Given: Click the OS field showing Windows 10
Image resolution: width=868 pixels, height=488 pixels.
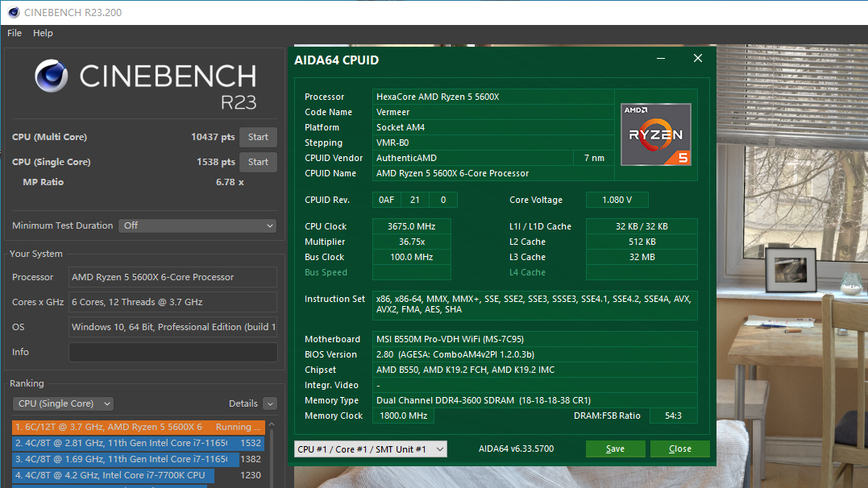Looking at the screenshot, I should (172, 327).
